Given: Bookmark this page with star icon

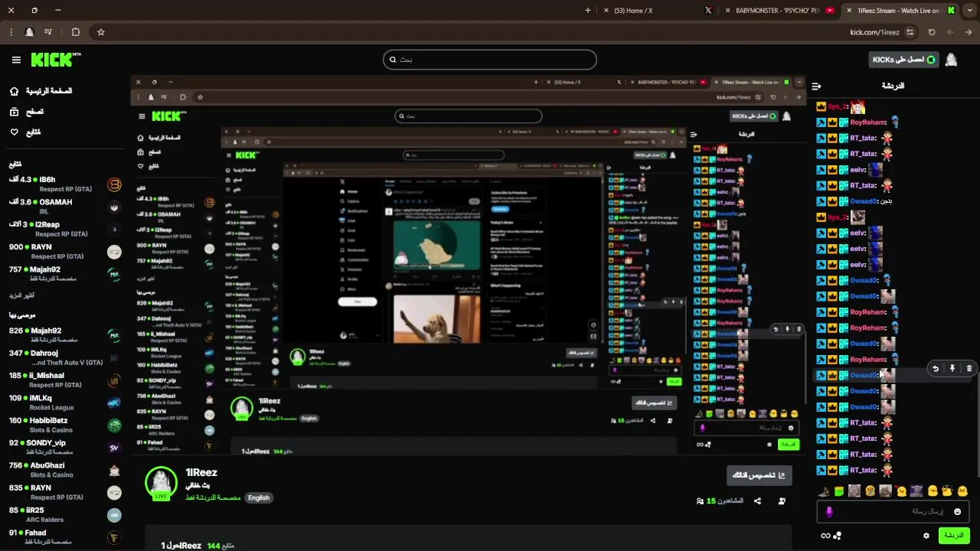Looking at the screenshot, I should pyautogui.click(x=100, y=32).
